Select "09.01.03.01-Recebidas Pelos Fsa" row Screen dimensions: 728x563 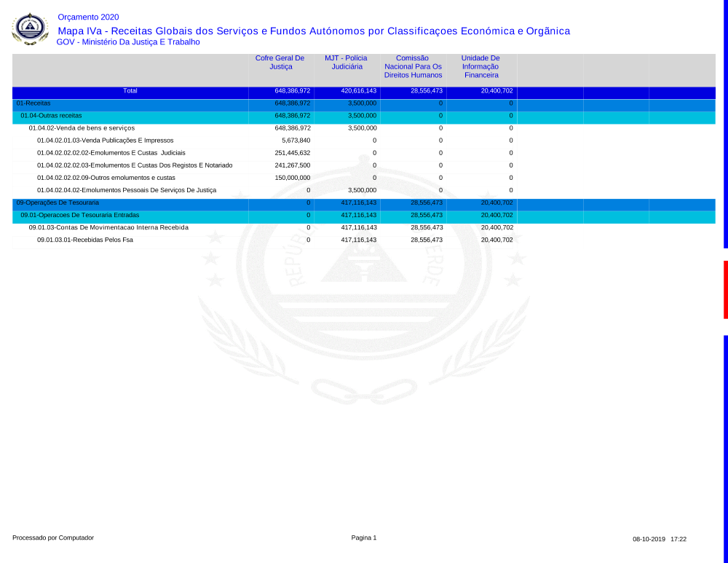tap(85, 240)
